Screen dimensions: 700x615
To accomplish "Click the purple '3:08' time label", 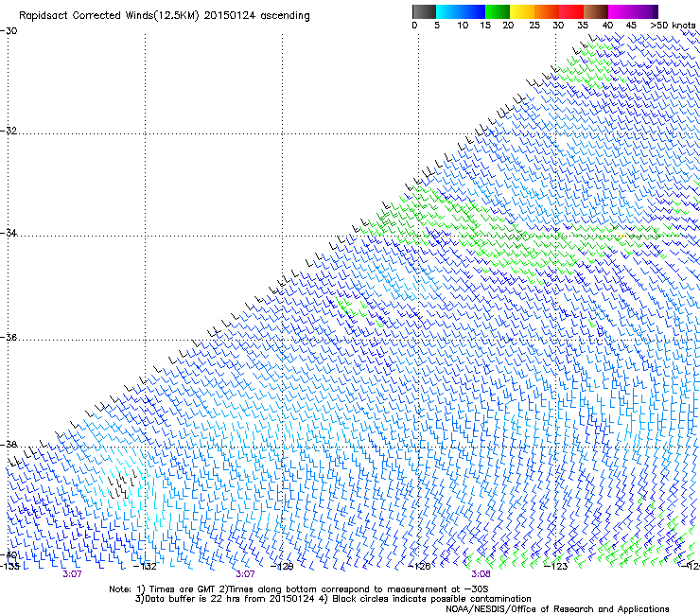I will (x=481, y=574).
